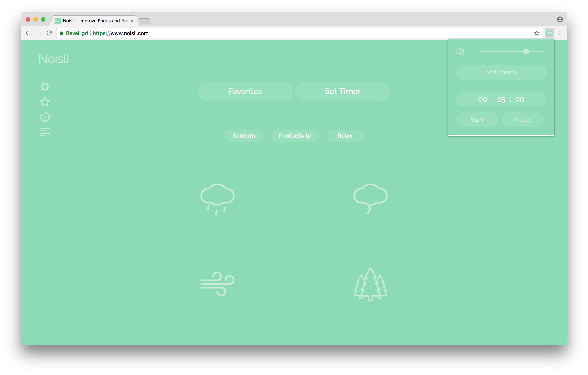Toggle the wind sound icon
Viewport: 588px width, 375px height.
click(217, 284)
